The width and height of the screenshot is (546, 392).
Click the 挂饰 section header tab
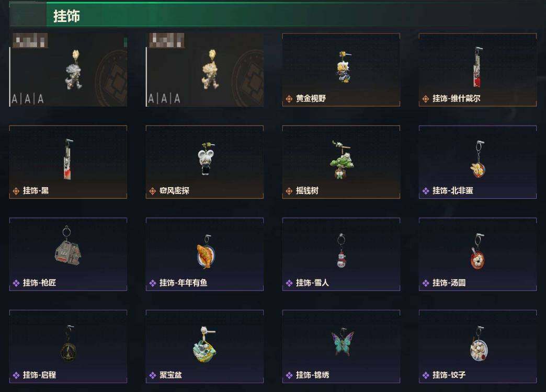pyautogui.click(x=66, y=16)
